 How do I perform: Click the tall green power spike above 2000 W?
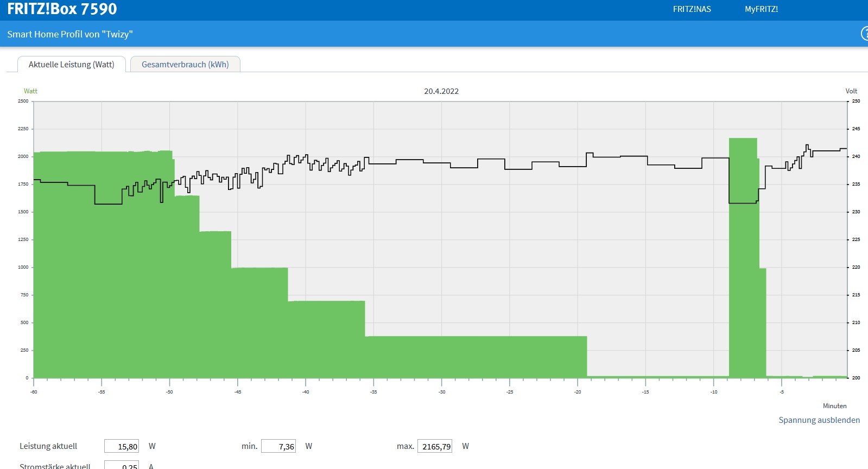point(743,244)
